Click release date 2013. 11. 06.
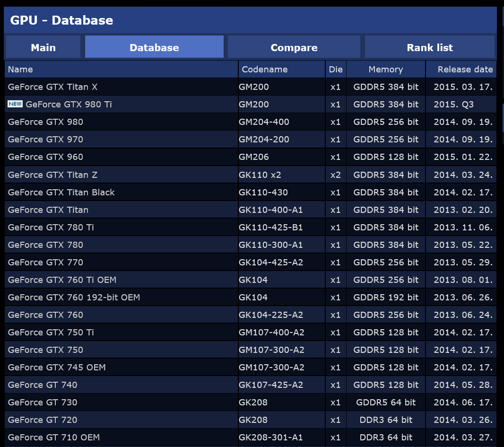This screenshot has height=447, width=504. click(463, 228)
